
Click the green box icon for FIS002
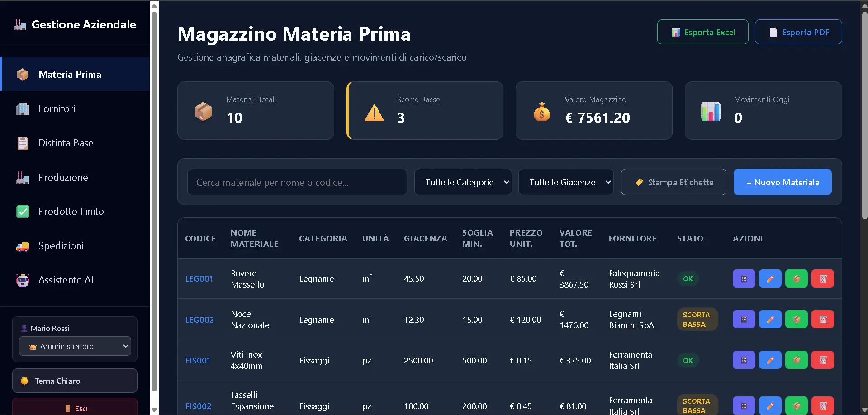pos(797,406)
